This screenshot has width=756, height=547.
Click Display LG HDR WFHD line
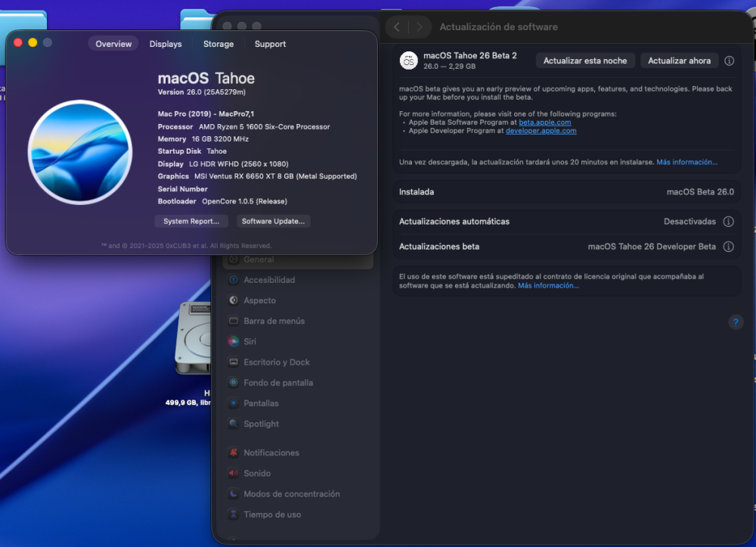(223, 164)
